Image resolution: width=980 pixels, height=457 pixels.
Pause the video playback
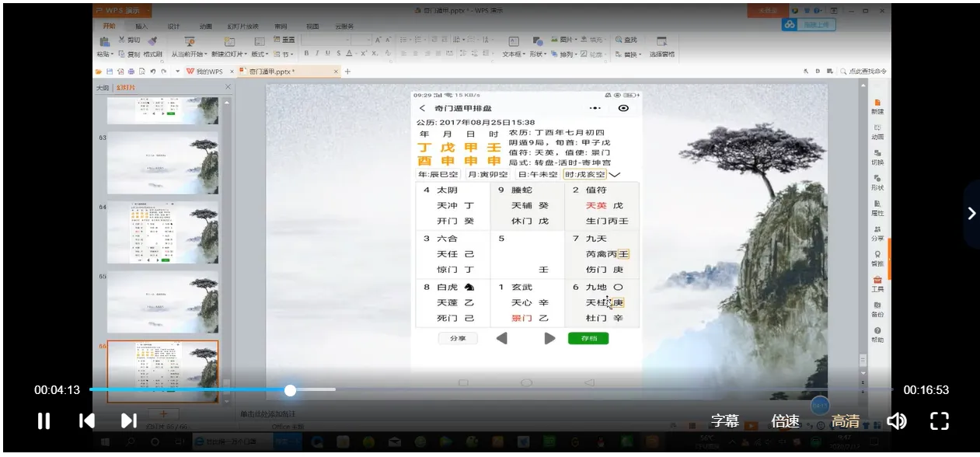pyautogui.click(x=44, y=421)
